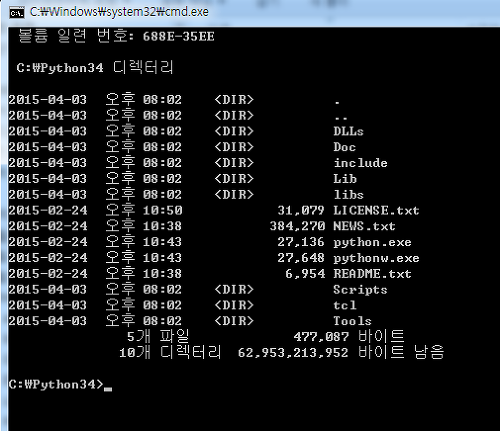Click the file size 6,954

click(x=305, y=274)
